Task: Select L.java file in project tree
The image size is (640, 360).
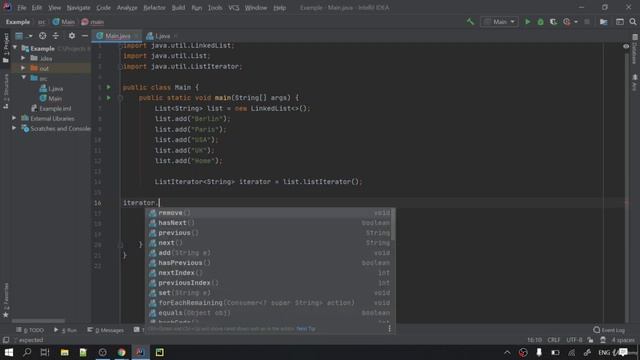Action: (x=51, y=88)
